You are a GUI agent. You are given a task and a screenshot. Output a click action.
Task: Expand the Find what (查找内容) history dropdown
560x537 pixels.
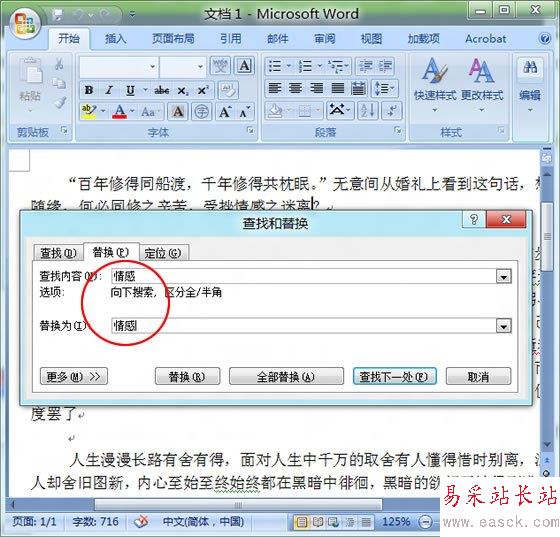coord(503,276)
